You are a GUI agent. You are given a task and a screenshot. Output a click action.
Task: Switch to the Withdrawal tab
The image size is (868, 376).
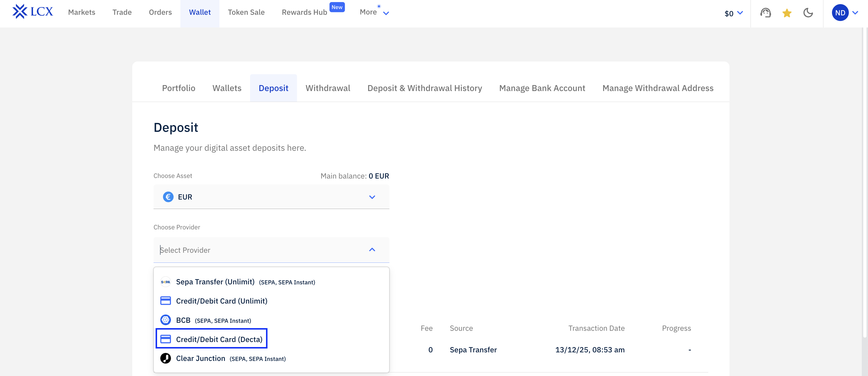click(327, 88)
